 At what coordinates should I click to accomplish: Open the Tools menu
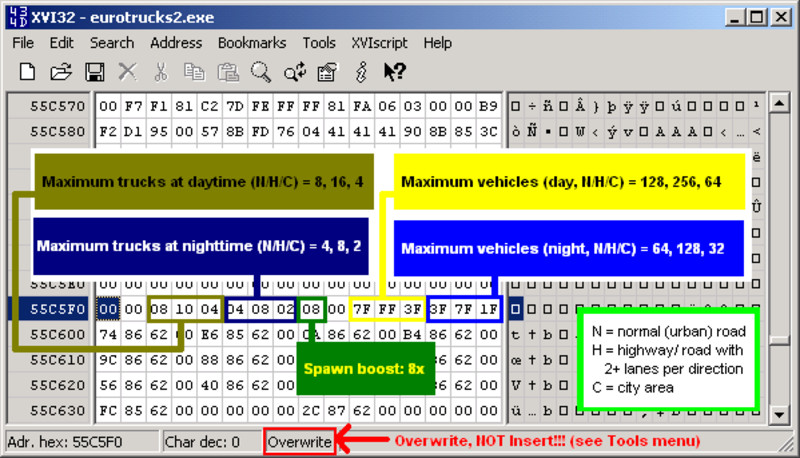tap(319, 43)
